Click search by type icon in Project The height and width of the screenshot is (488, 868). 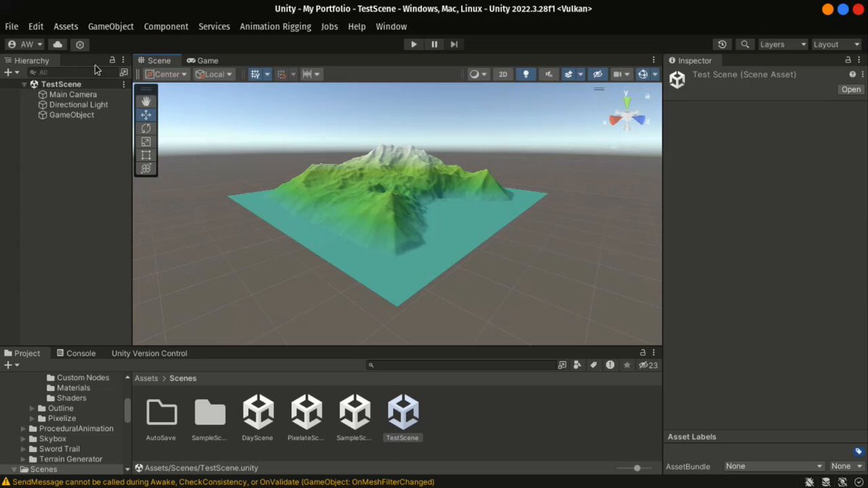[578, 365]
